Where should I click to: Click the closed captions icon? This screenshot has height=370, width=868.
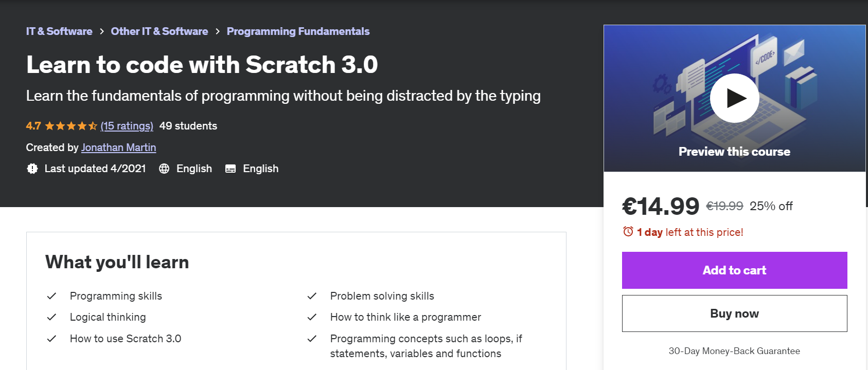pyautogui.click(x=231, y=169)
